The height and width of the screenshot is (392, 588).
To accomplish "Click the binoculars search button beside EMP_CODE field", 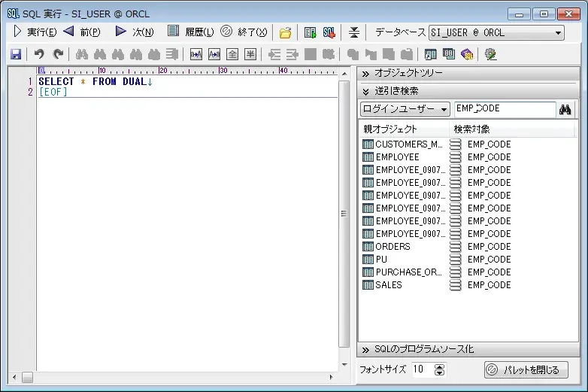I will point(565,109).
